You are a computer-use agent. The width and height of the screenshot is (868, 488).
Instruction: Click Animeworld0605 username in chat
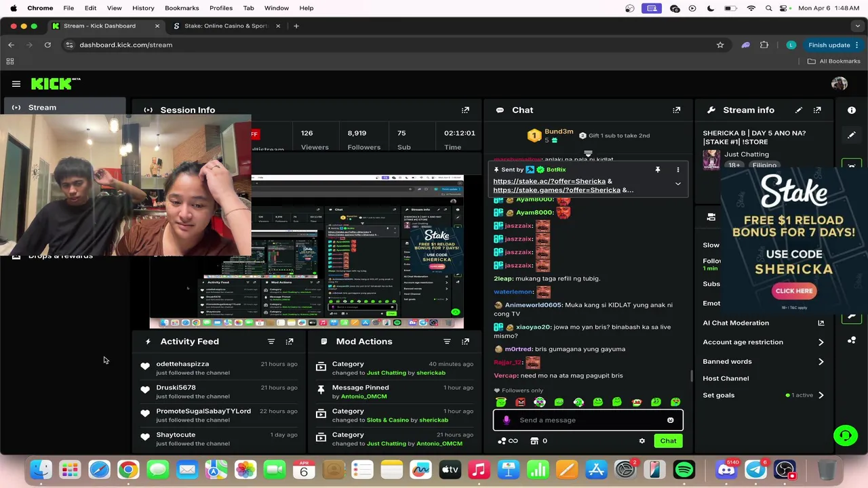pyautogui.click(x=533, y=306)
